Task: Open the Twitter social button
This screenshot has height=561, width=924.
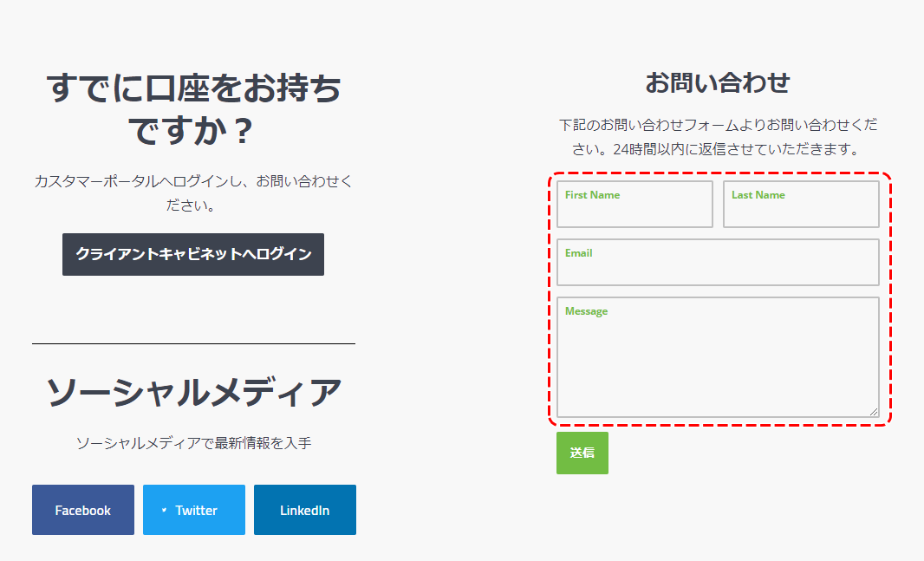Action: (x=194, y=510)
